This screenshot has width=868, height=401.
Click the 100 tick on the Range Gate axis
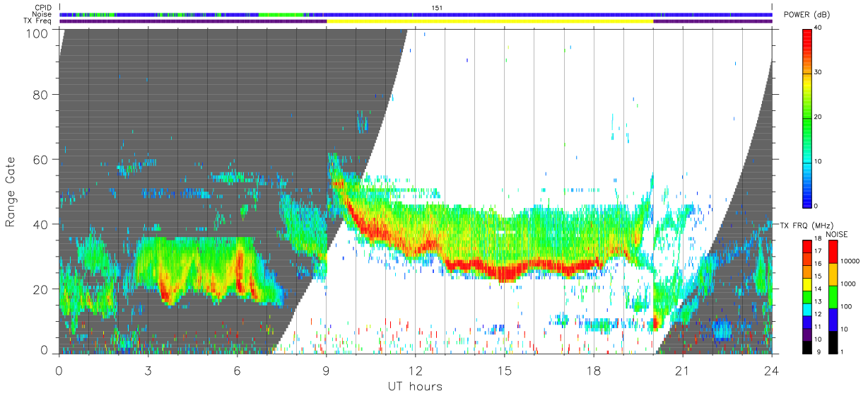pos(37,33)
